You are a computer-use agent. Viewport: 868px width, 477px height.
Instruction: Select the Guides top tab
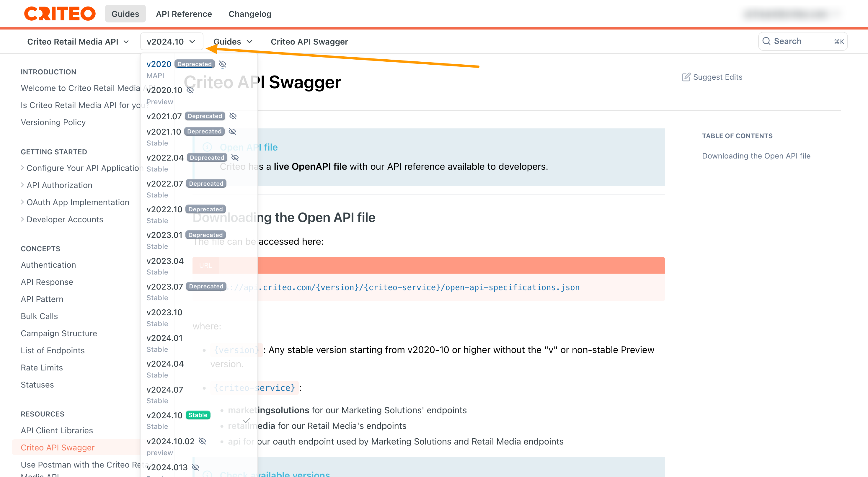(x=125, y=14)
